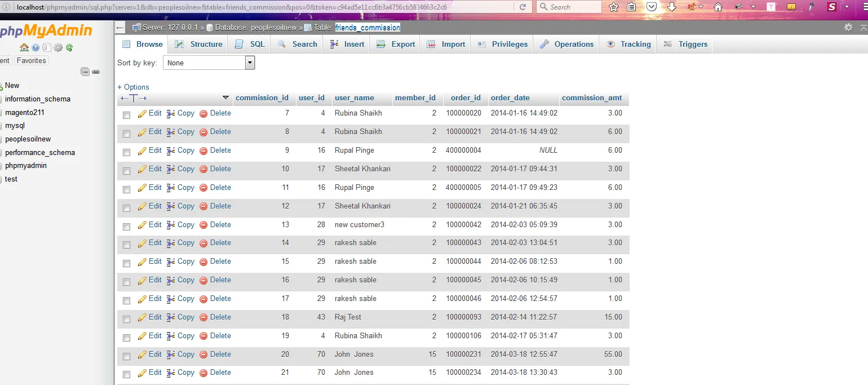The height and width of the screenshot is (385, 868).
Task: Click New database item in tree
Action: [12, 86]
